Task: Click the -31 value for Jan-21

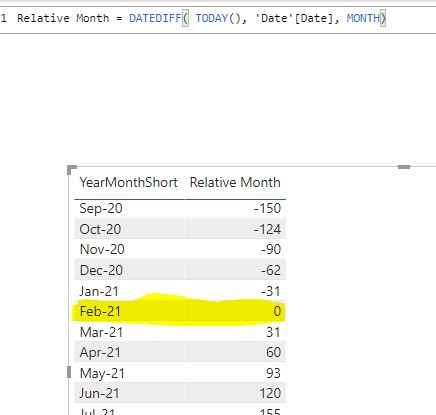Action: click(x=271, y=291)
